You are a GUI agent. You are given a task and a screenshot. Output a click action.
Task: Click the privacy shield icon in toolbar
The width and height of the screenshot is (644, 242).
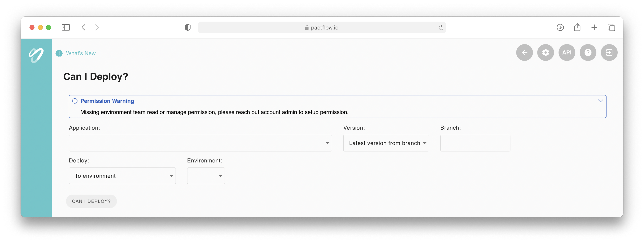(188, 27)
